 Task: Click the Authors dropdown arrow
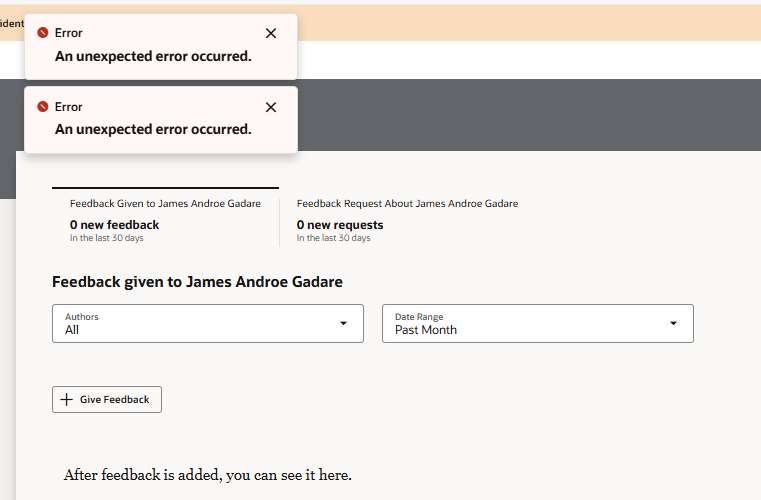point(343,323)
